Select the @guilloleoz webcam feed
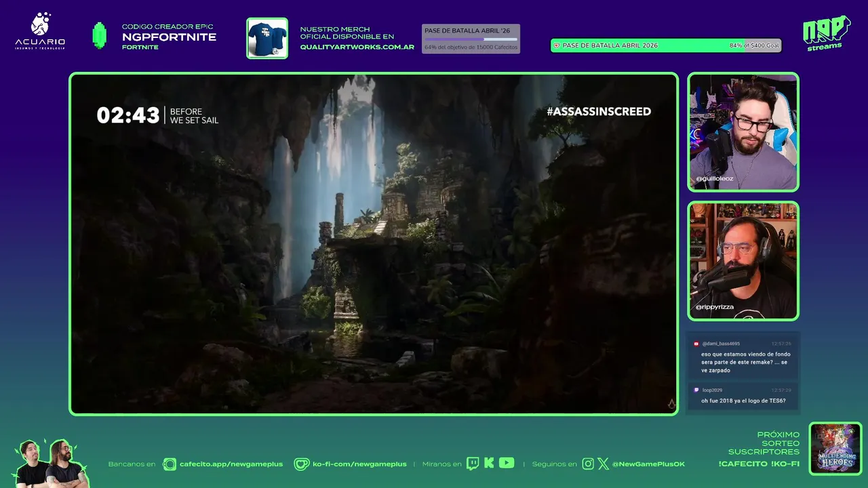The height and width of the screenshot is (488, 868). click(x=743, y=132)
